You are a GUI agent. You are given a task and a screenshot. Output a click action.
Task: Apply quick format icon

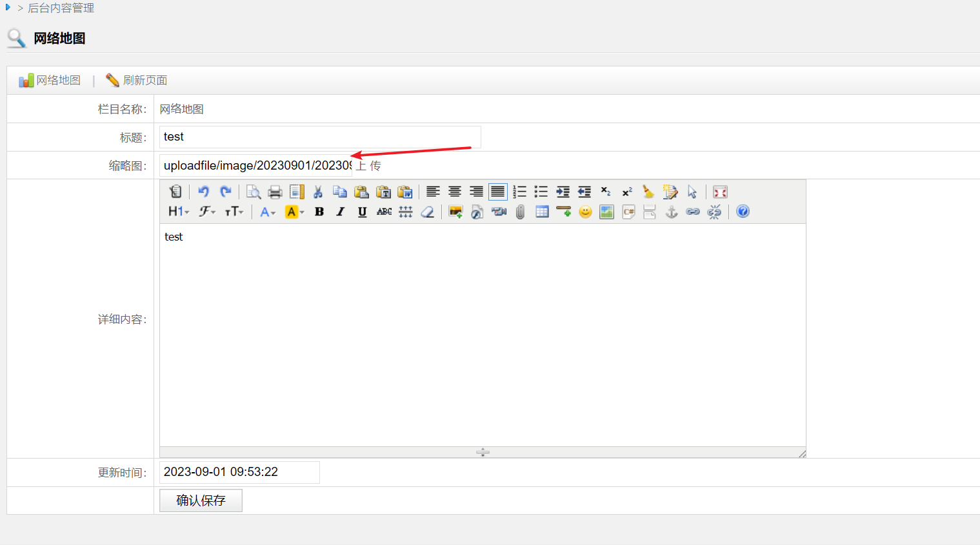coord(670,192)
